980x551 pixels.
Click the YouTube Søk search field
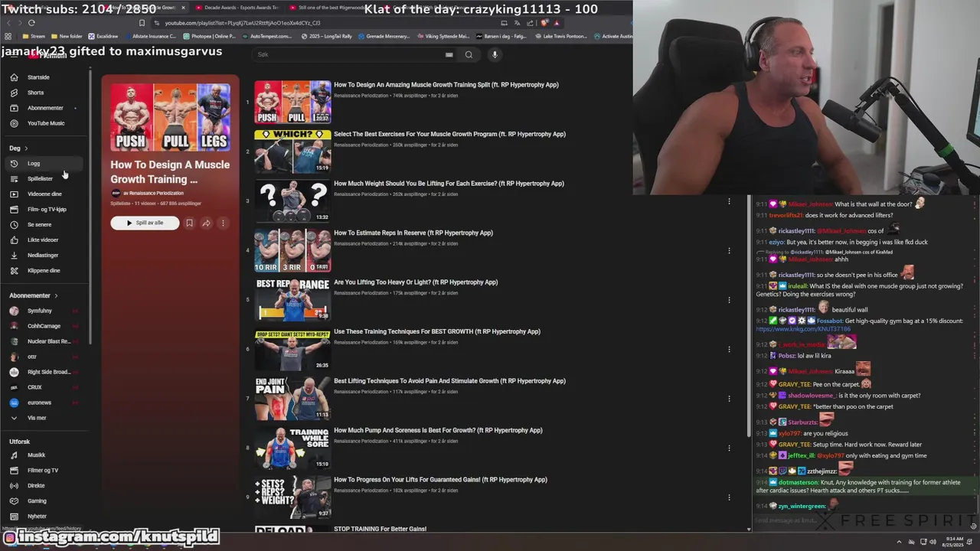[348, 54]
